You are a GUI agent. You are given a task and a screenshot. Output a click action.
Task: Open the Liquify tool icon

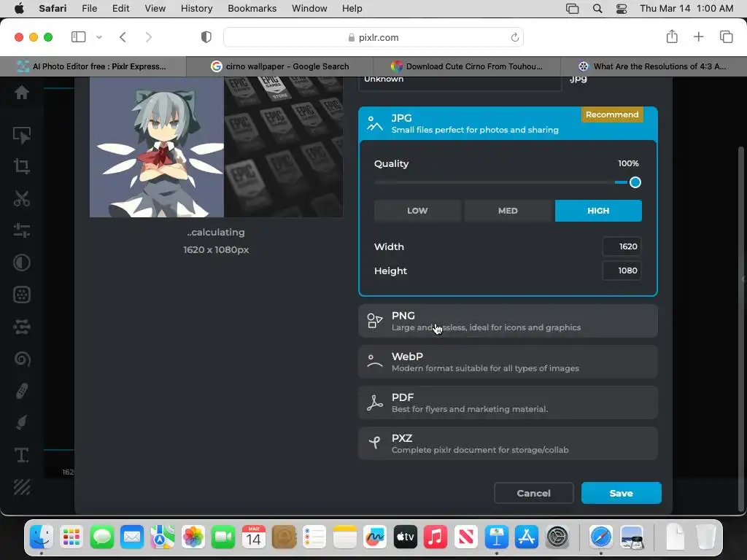tap(21, 327)
